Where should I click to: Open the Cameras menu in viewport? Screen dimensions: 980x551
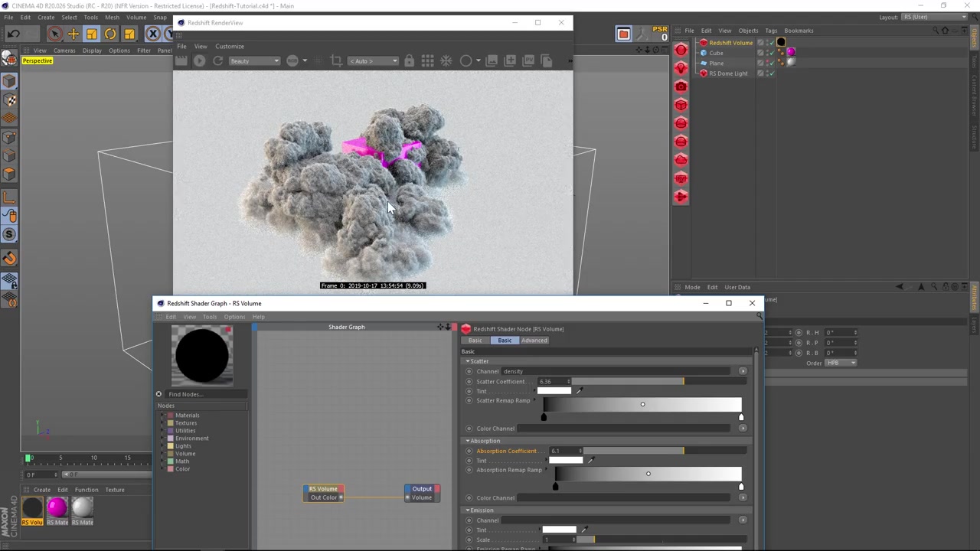point(64,51)
